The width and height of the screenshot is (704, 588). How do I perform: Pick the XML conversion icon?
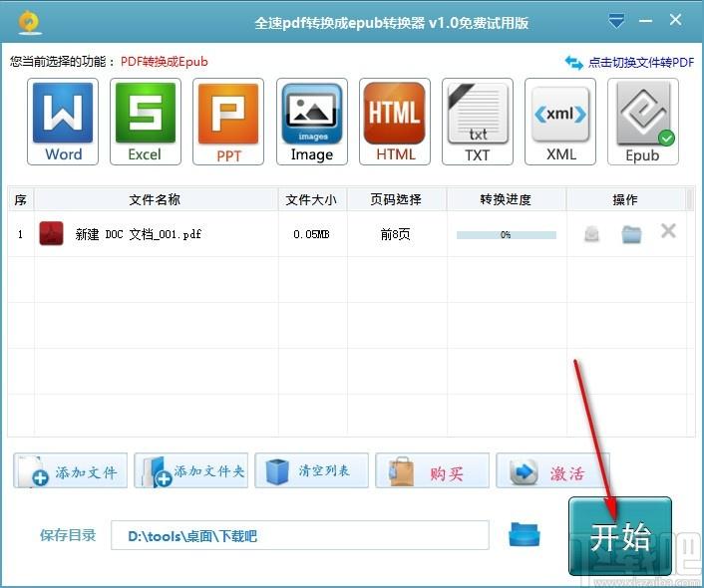(x=560, y=122)
